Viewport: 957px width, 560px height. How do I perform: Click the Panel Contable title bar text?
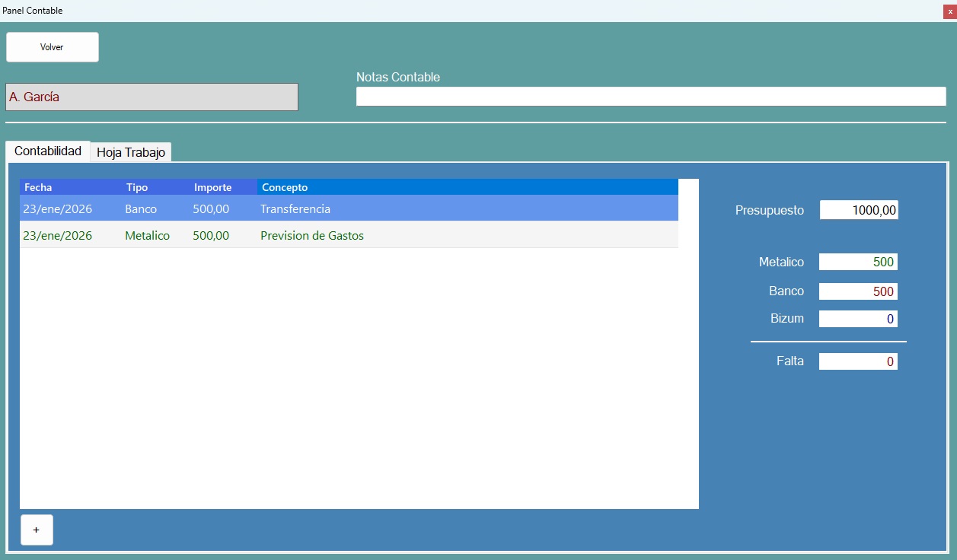point(33,10)
